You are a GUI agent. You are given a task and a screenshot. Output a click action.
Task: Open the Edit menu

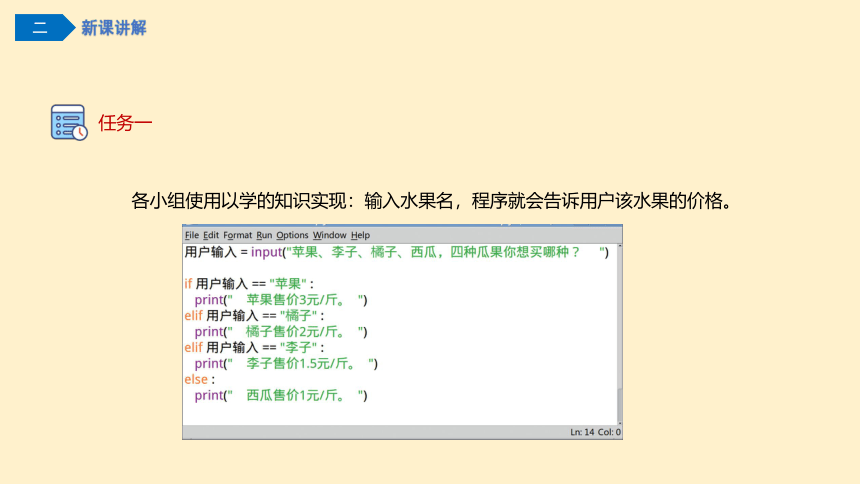coord(211,235)
